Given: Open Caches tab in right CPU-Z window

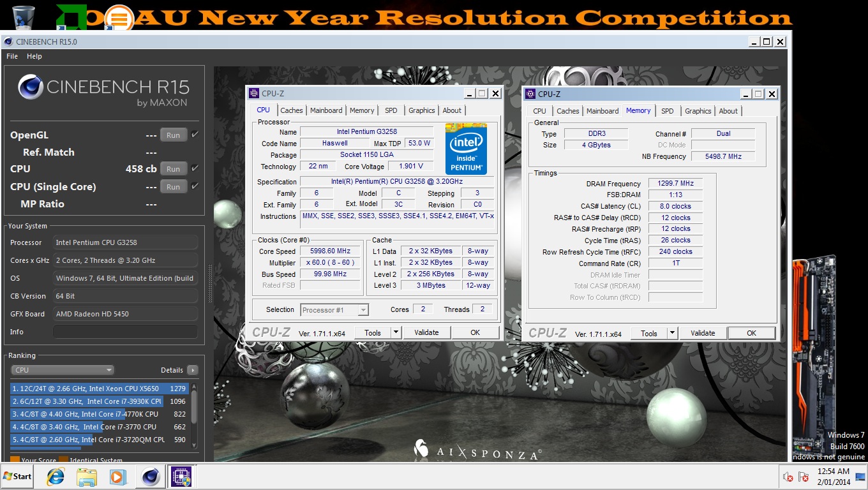Looking at the screenshot, I should [568, 111].
